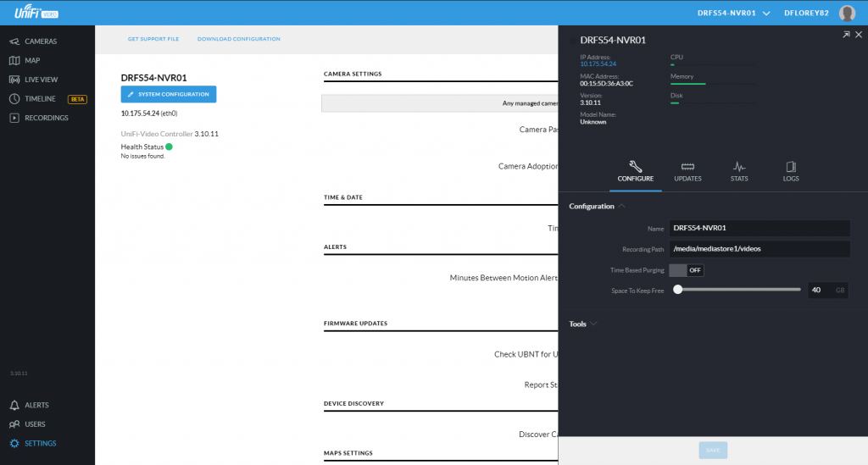868x465 pixels.
Task: Click the green Health Status indicator
Action: 169,147
